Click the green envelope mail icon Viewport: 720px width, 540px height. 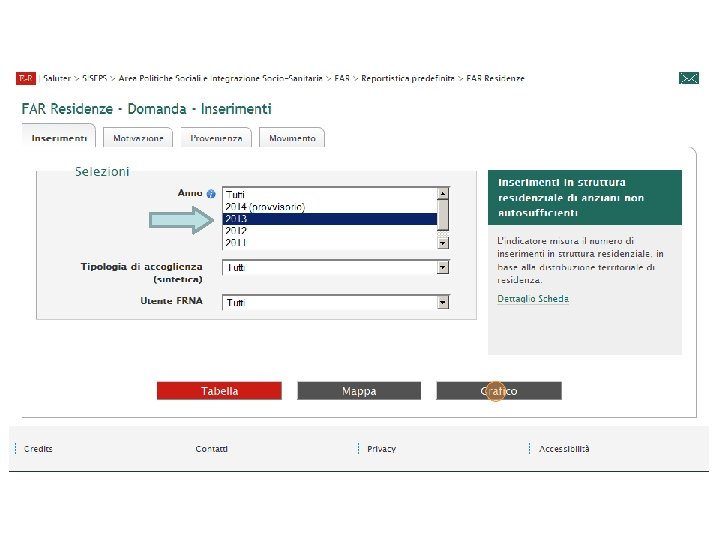[689, 79]
